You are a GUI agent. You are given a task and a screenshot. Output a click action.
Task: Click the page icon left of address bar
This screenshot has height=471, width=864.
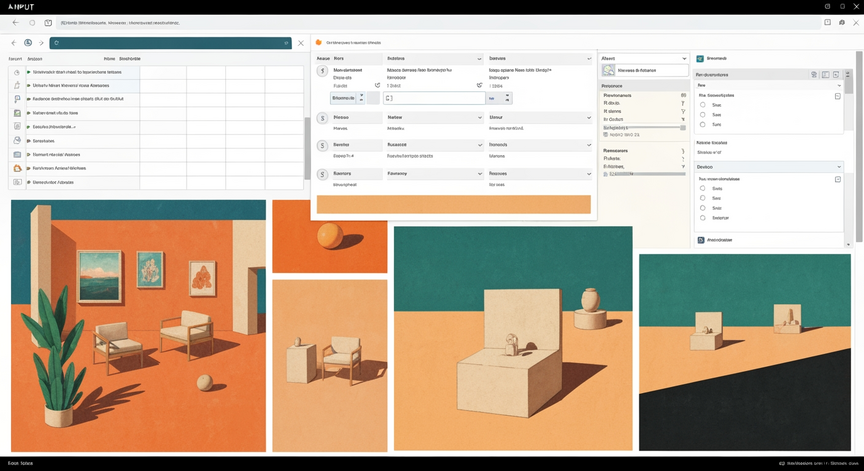tap(48, 23)
